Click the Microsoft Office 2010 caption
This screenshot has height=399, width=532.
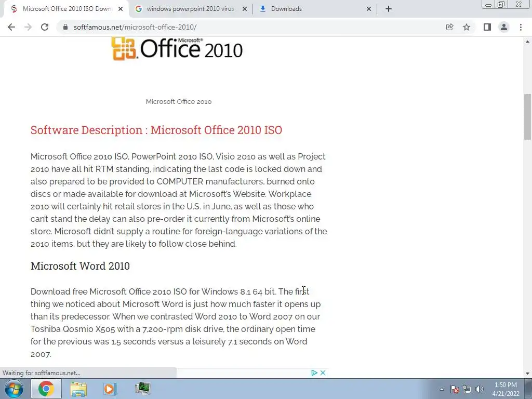179,101
